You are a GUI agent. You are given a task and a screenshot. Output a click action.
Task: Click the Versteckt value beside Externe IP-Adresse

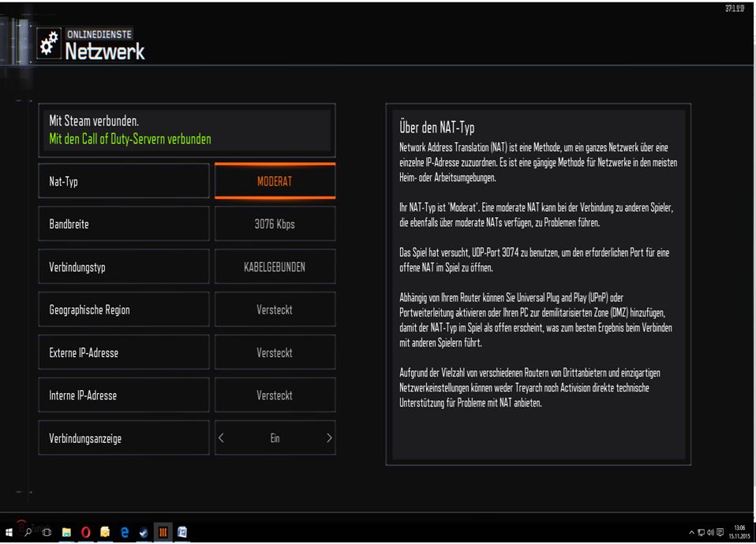[x=275, y=353]
